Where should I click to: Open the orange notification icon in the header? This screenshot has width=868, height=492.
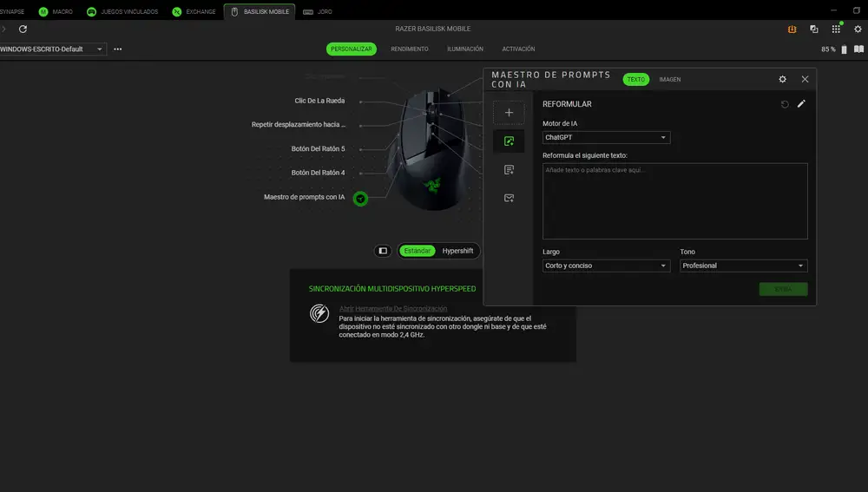coord(792,30)
